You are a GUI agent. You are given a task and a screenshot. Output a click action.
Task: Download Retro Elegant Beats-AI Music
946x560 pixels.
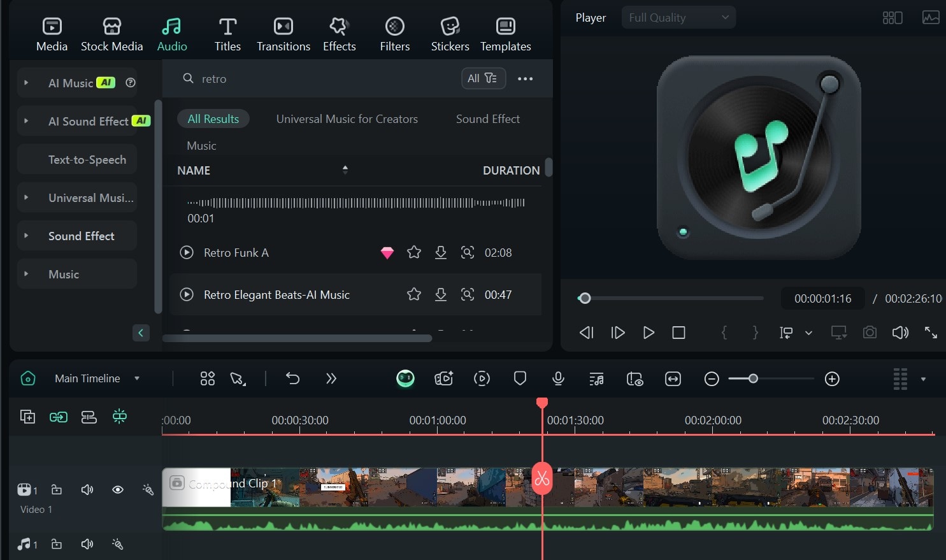tap(440, 295)
